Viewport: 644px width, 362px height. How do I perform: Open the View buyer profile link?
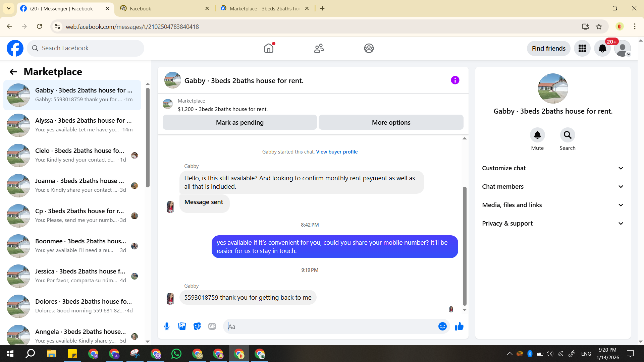tap(337, 152)
